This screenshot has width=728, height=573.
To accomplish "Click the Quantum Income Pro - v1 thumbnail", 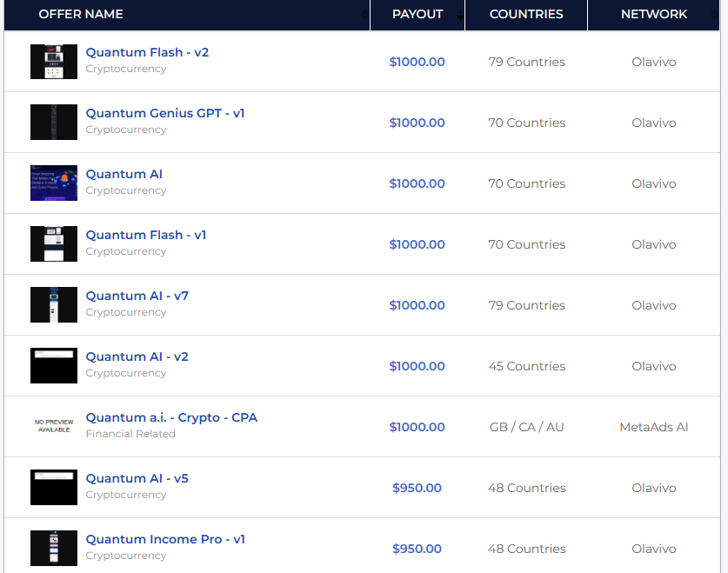I will coord(54,548).
